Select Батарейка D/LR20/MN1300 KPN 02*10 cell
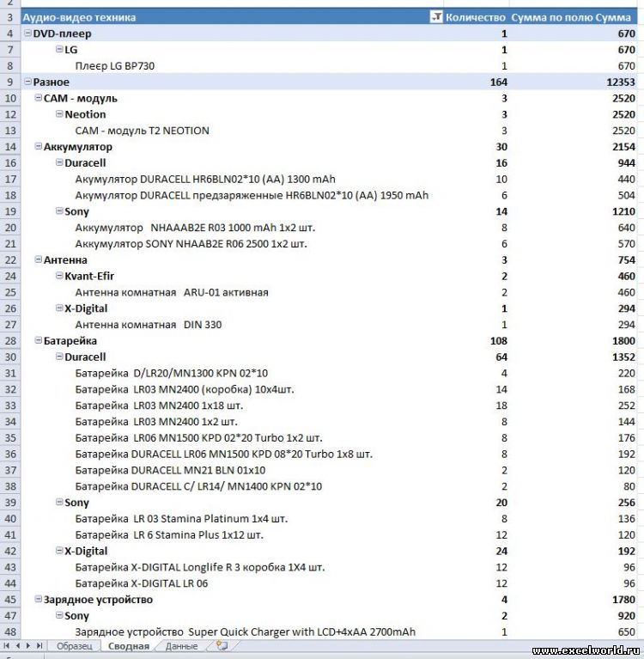 tap(172, 373)
